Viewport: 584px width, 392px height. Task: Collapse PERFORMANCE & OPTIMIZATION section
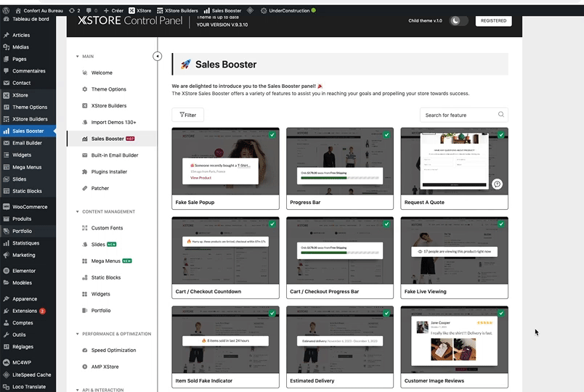[x=78, y=334]
